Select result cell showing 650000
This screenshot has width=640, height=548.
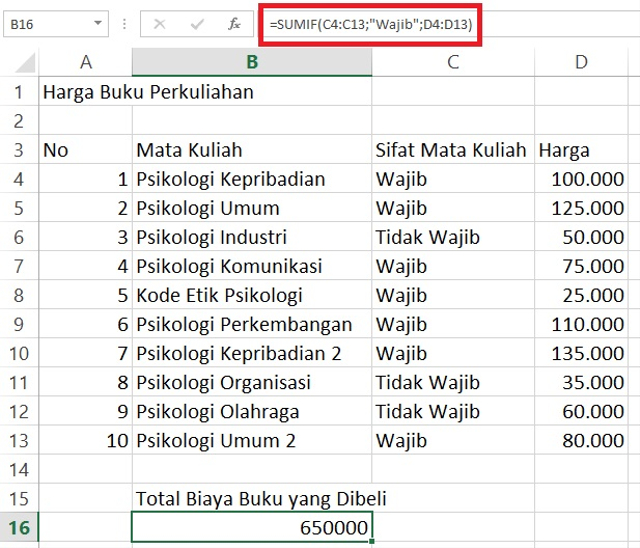pos(252,527)
